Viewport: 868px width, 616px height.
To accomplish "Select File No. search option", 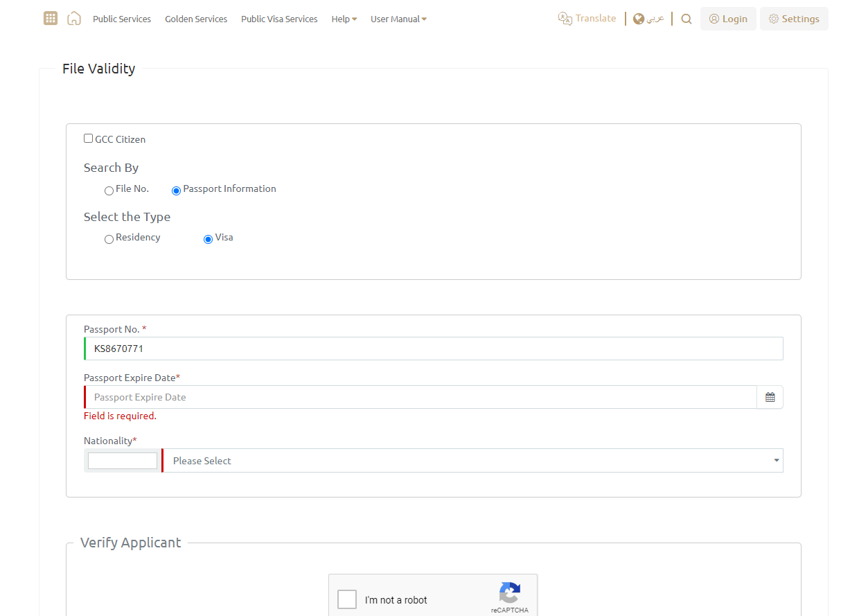I will [109, 191].
